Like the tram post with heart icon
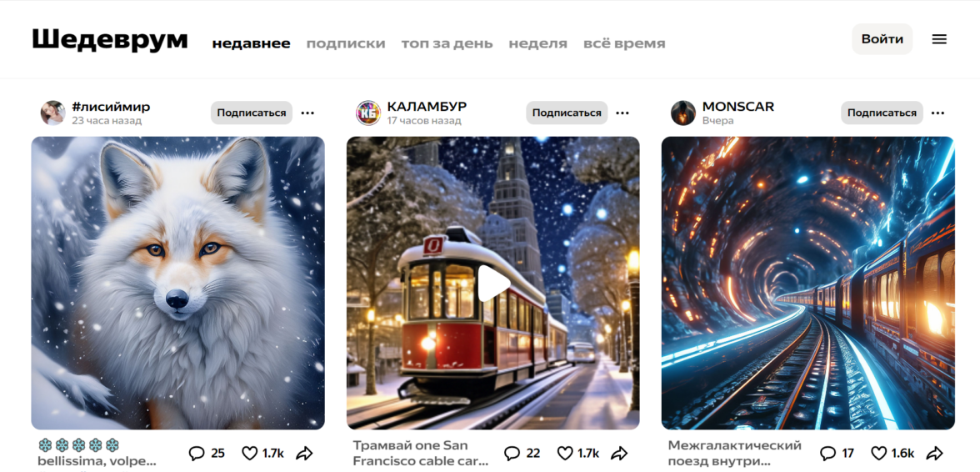 point(578,454)
